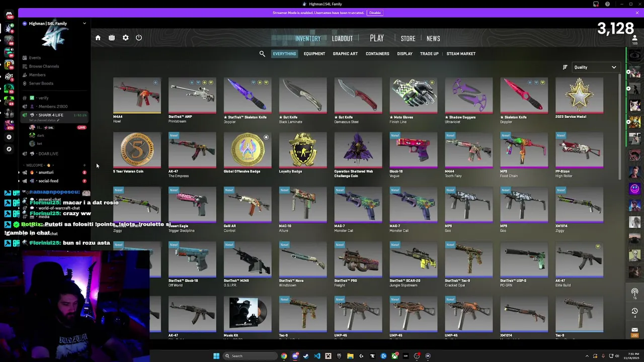Open the STORE tab

(x=408, y=39)
